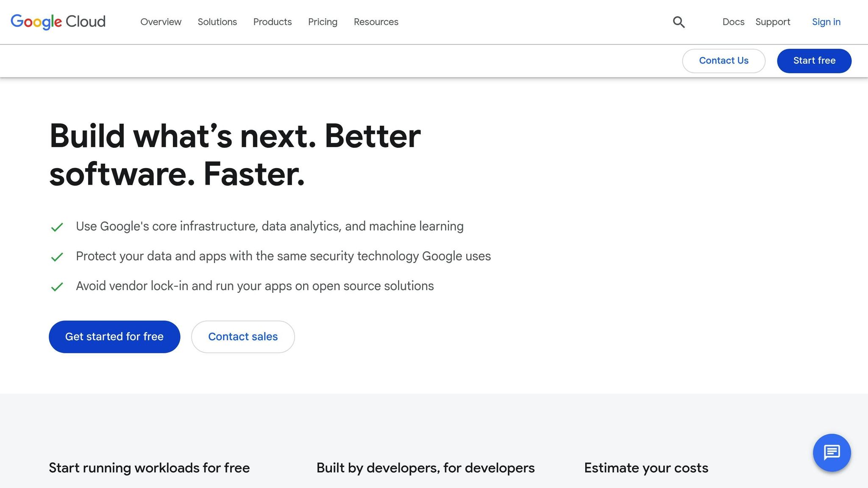Open the chat bubble floating button
This screenshot has width=868, height=488.
click(x=832, y=452)
